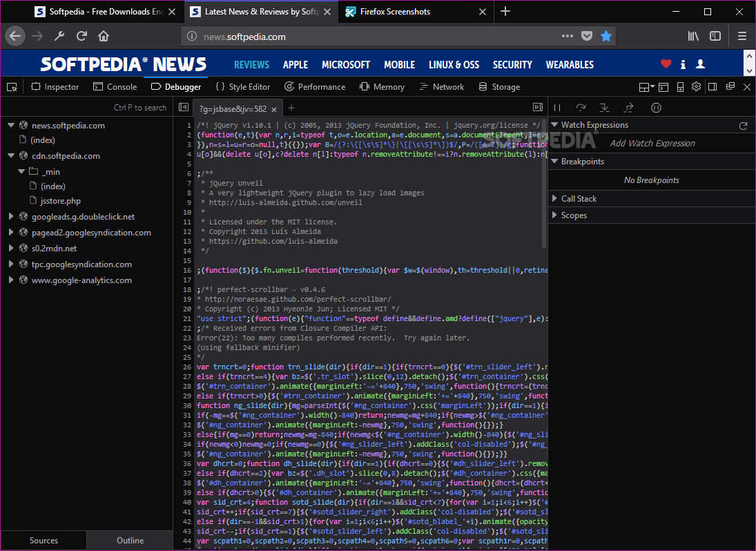Close the developer tools panel
The image size is (756, 551).
747,87
